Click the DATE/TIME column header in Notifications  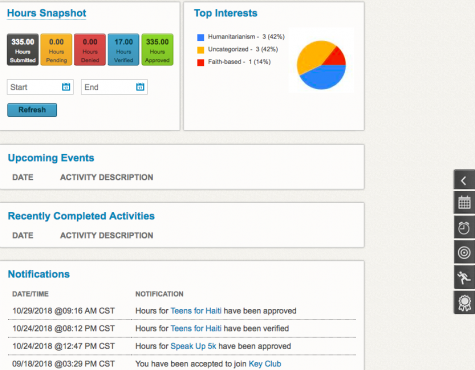pyautogui.click(x=30, y=294)
